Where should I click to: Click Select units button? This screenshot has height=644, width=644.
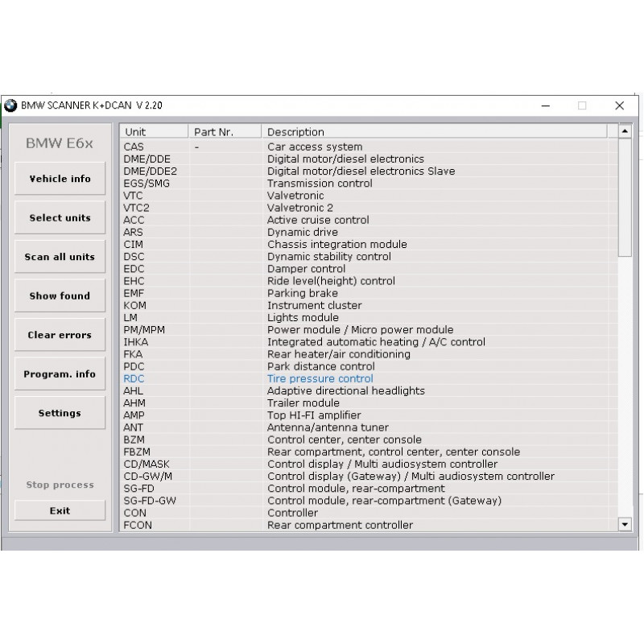point(60,217)
